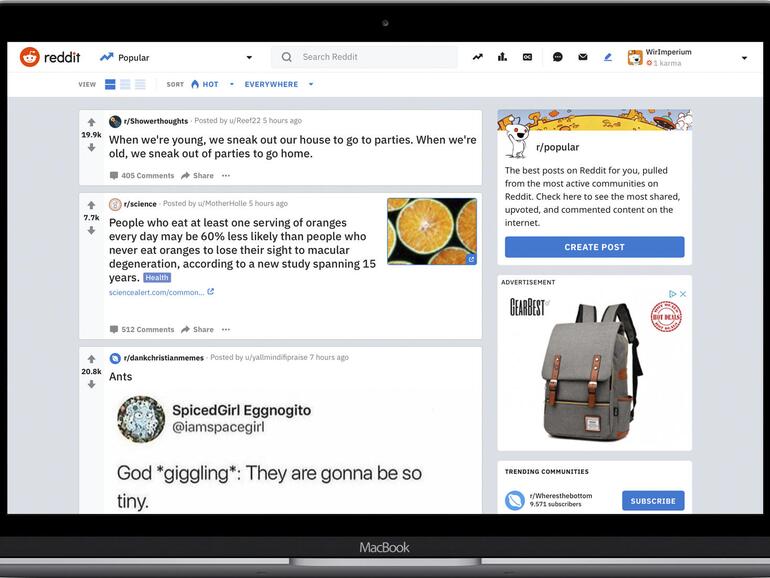Viewport: 770px width, 578px height.
Task: Open the Showerthoughts post title text
Action: pos(293,147)
